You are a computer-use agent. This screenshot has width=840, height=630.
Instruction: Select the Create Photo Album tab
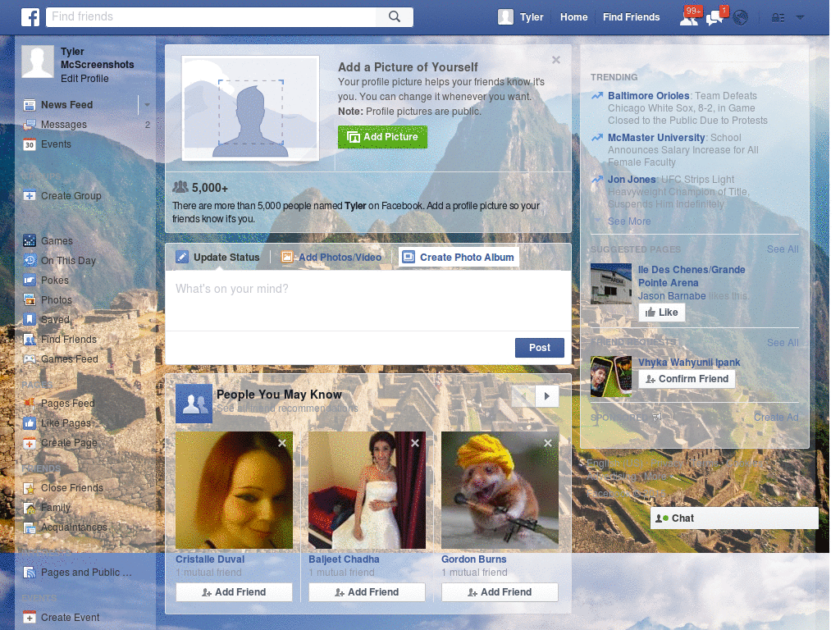coord(459,258)
